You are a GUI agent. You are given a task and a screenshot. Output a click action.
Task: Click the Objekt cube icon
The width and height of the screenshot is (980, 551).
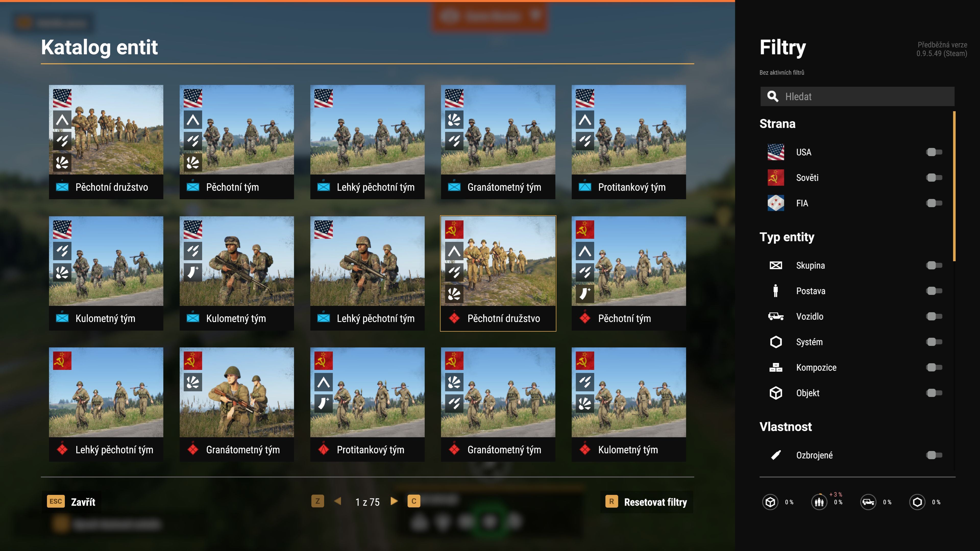(x=776, y=393)
